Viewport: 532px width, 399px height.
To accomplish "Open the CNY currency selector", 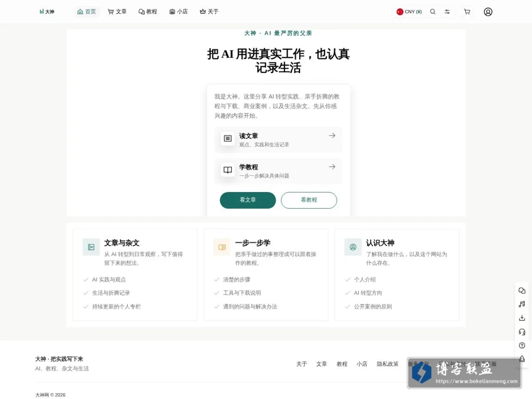I will tap(409, 12).
